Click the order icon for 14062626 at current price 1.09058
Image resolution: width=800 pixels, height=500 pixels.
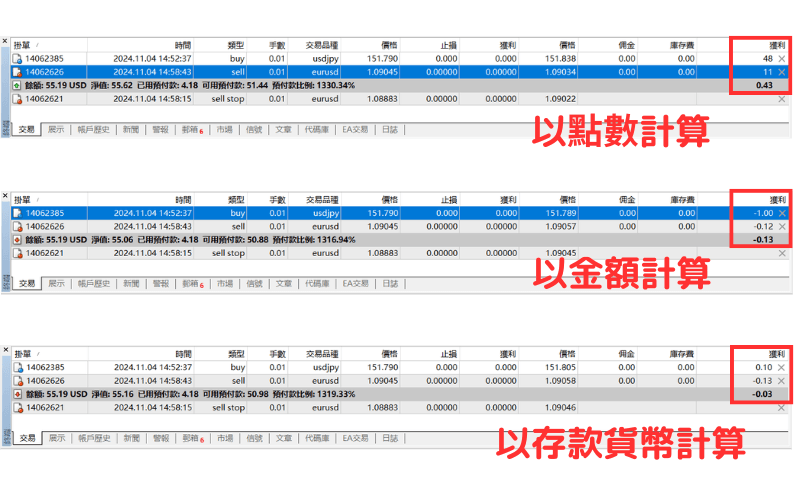pyautogui.click(x=18, y=381)
